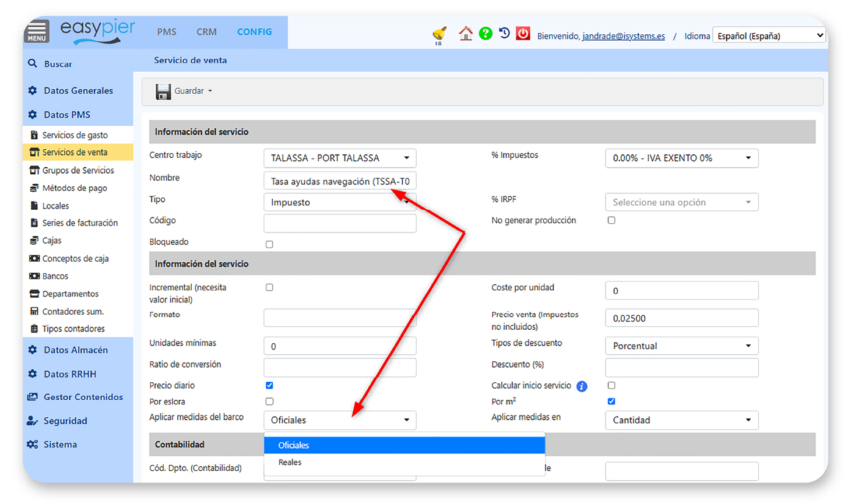Click the Calcular inicio servicio info icon

582,386
